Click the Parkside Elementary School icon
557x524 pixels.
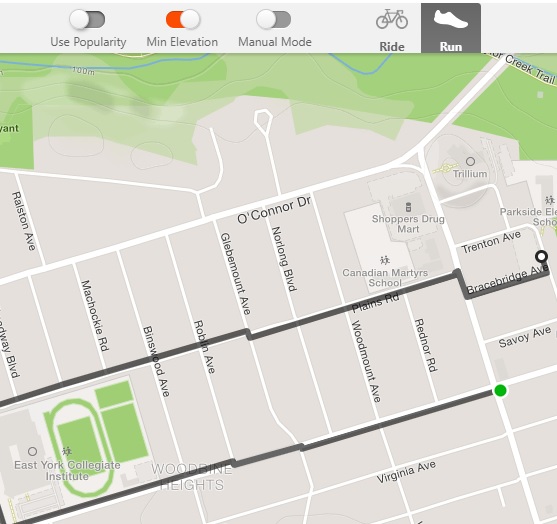[550, 200]
